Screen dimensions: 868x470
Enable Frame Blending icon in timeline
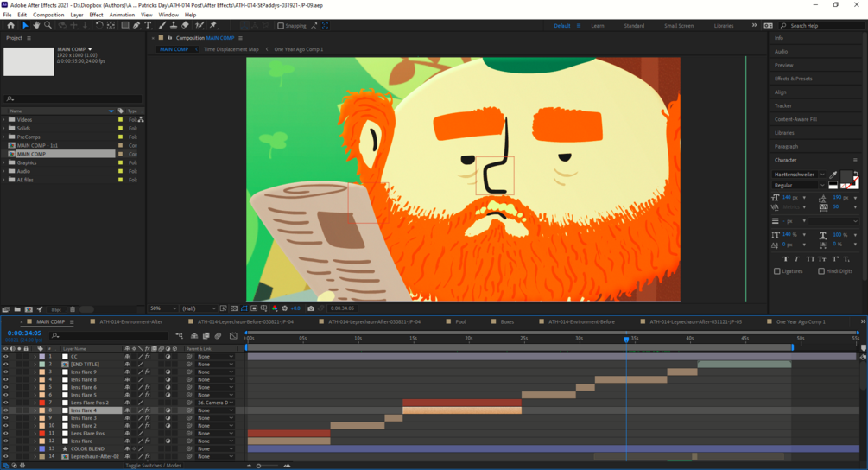pos(206,335)
